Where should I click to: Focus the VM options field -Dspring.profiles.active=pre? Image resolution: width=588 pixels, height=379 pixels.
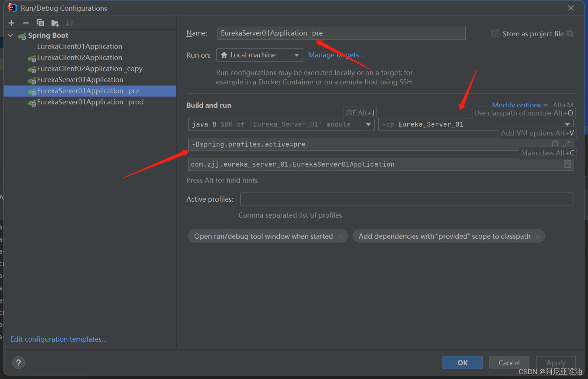click(381, 144)
